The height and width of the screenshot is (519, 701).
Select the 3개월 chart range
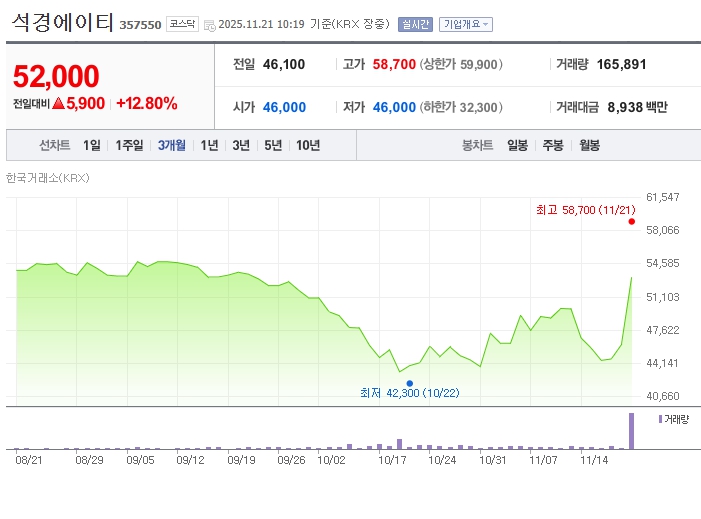point(172,146)
